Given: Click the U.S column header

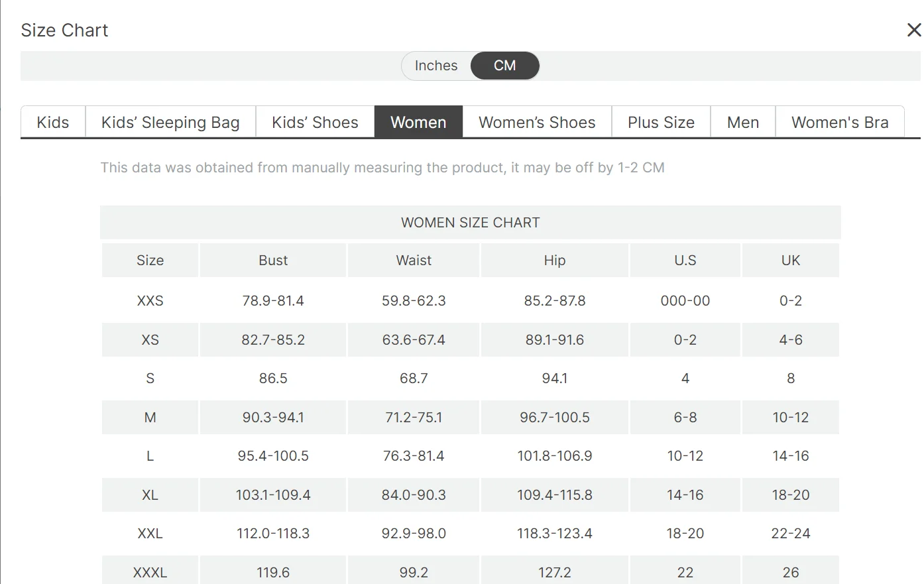Looking at the screenshot, I should [685, 261].
